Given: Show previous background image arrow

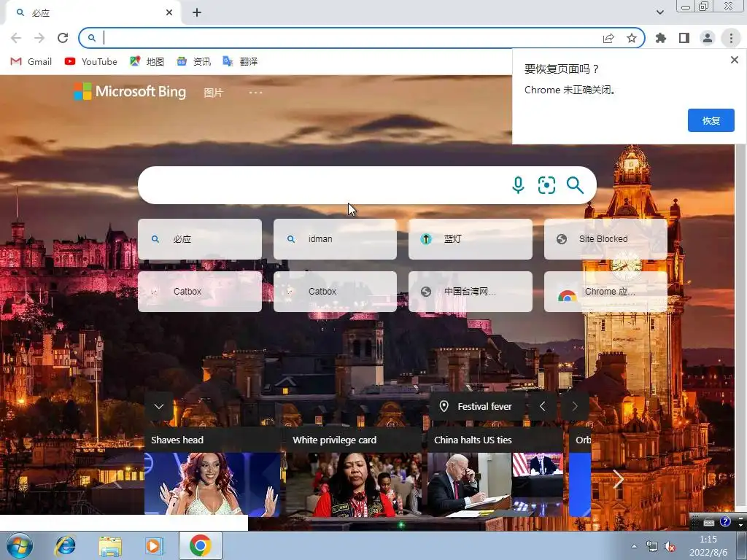Looking at the screenshot, I should 542,406.
